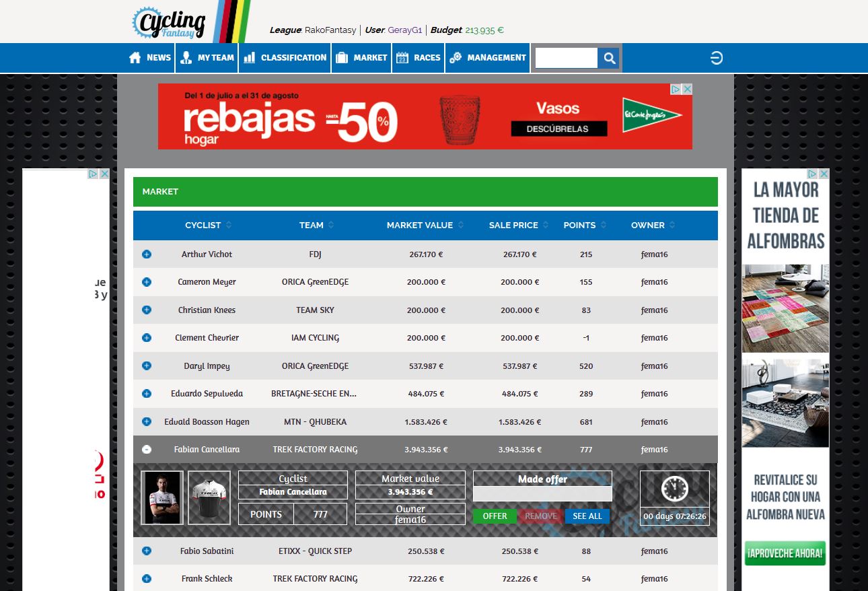Expand the Cameron Meyer row

(x=147, y=282)
